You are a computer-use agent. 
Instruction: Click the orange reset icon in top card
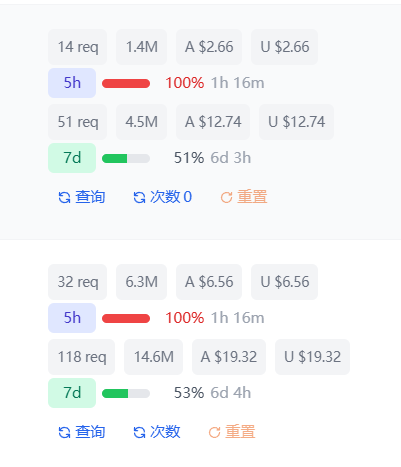(226, 197)
